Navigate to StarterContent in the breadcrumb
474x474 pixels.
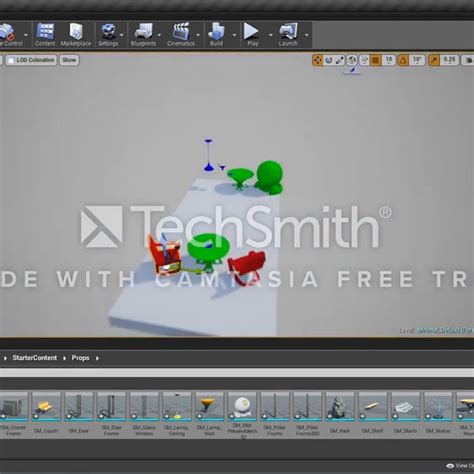tap(35, 358)
